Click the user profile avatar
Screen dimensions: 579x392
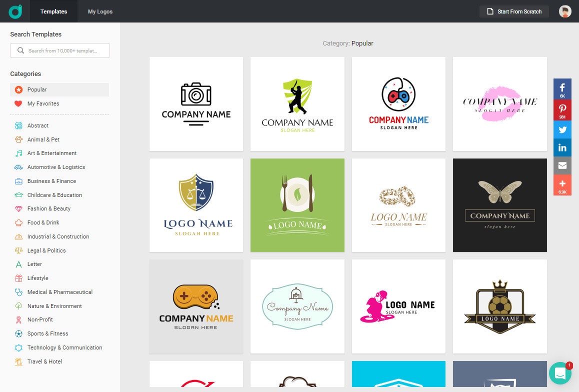(x=564, y=11)
